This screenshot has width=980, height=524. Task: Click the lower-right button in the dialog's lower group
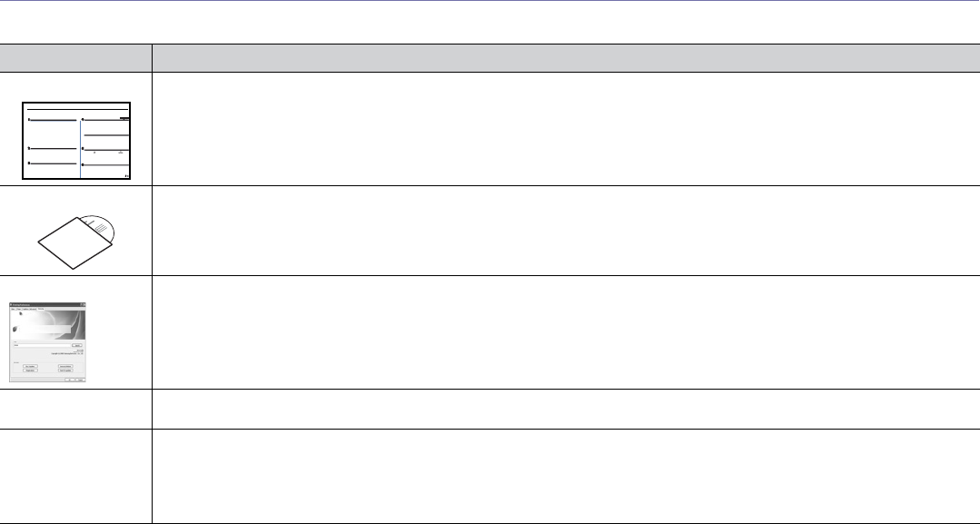[65, 371]
